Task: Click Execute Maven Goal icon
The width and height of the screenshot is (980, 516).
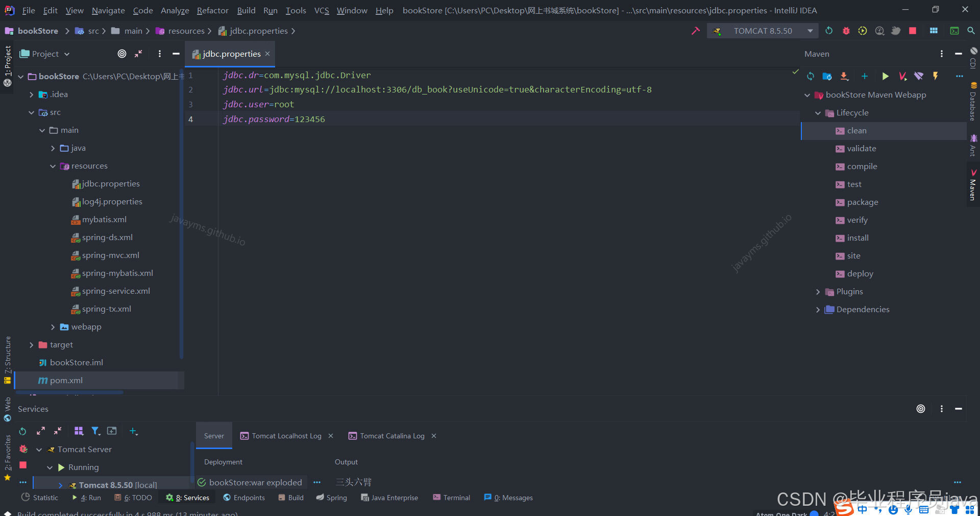Action: click(902, 76)
